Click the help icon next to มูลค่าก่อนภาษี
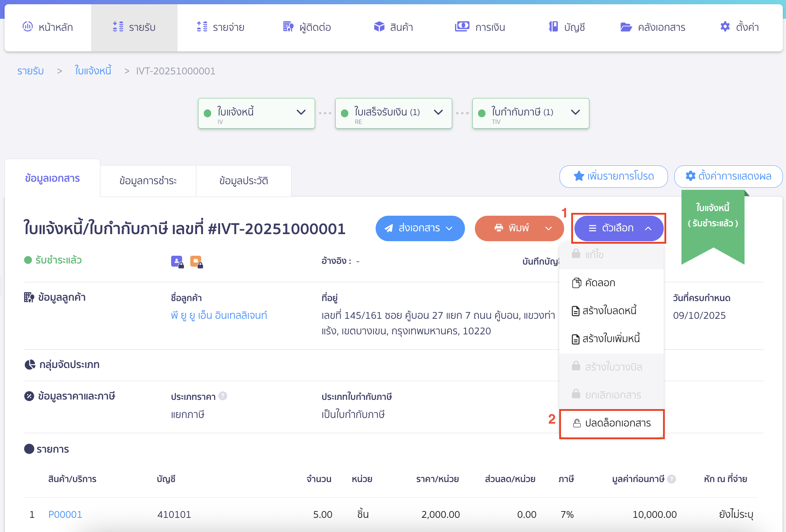Image resolution: width=786 pixels, height=532 pixels. pyautogui.click(x=672, y=479)
